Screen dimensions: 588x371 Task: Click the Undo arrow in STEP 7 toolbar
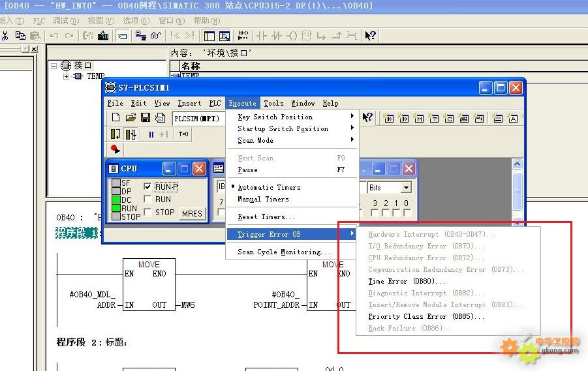(x=54, y=36)
